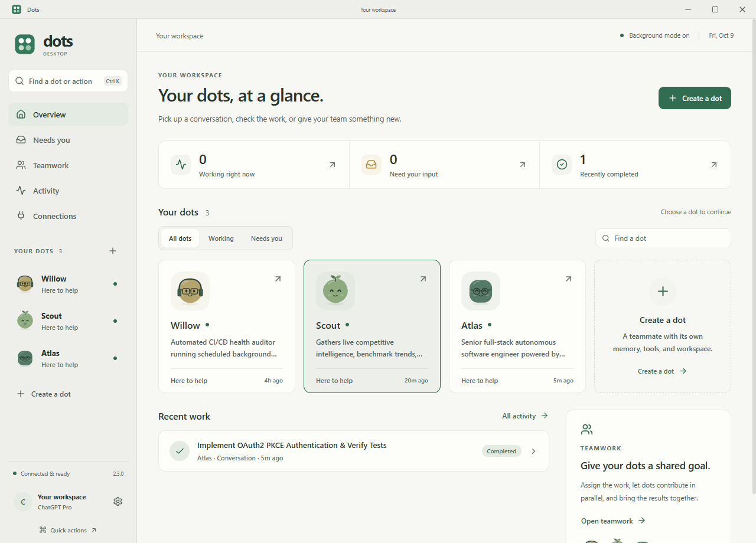Open Connections in the sidebar
756x543 pixels.
pos(68,216)
